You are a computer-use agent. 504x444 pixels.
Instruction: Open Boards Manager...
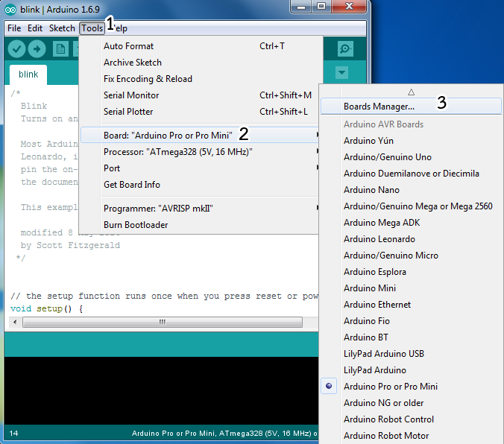[x=411, y=106]
